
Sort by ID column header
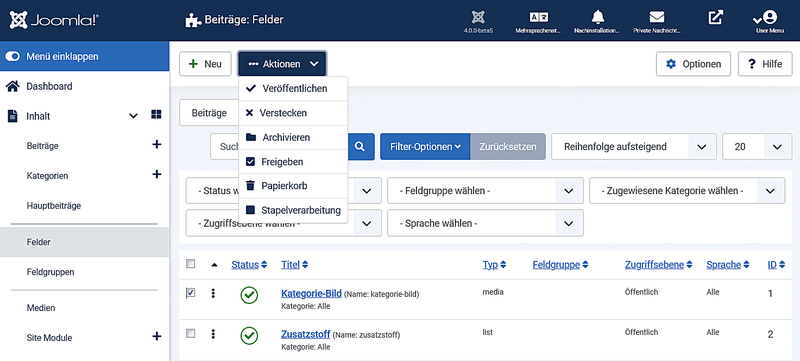(776, 265)
